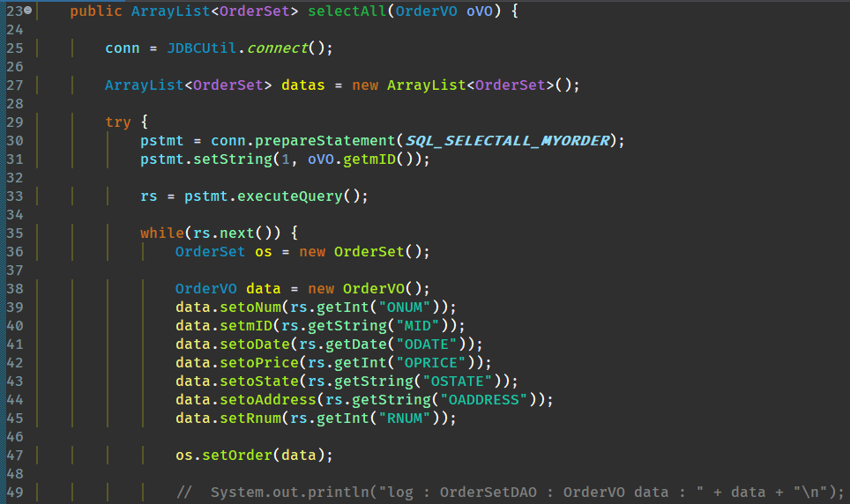Viewport: 850px width, 504px height.
Task: Click the commented System.out.println line
Action: pyautogui.click(x=511, y=492)
